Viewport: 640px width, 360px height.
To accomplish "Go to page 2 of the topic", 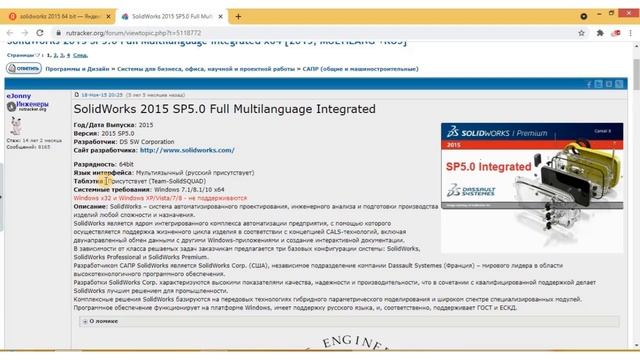I will [x=55, y=55].
